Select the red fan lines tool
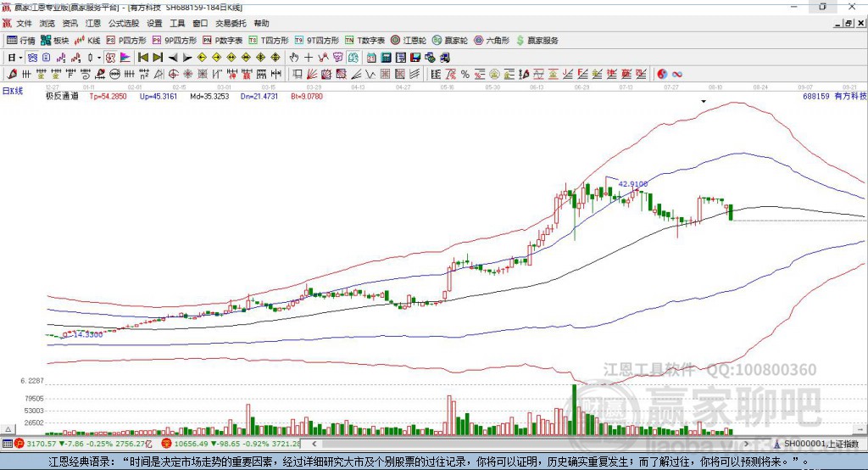The width and height of the screenshot is (868, 470). coord(312,75)
